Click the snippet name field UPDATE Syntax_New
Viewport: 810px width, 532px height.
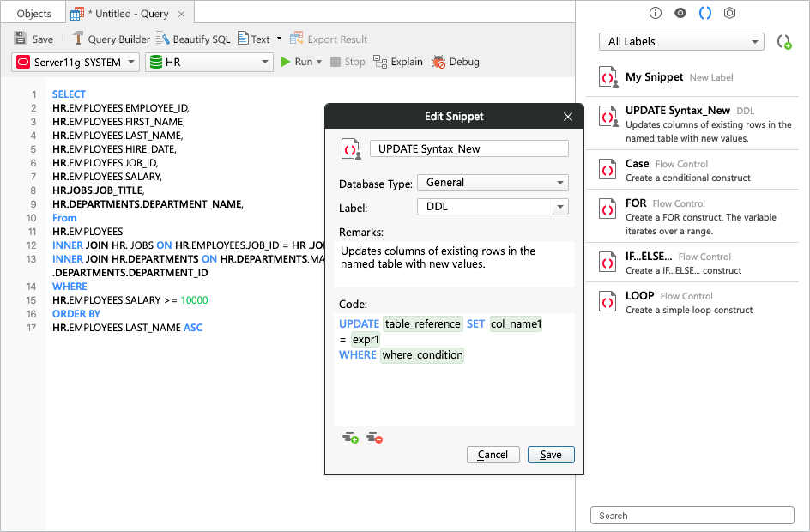coord(469,148)
